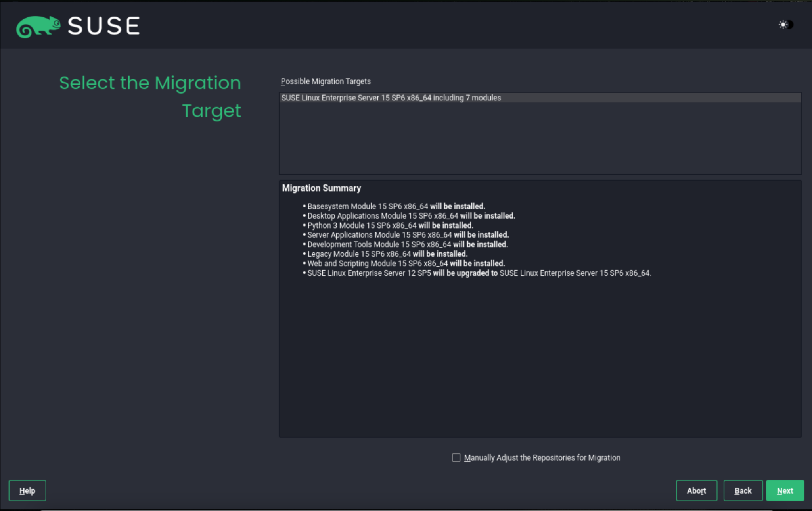
Task: Click the sun icon in the theme switcher
Action: click(783, 25)
